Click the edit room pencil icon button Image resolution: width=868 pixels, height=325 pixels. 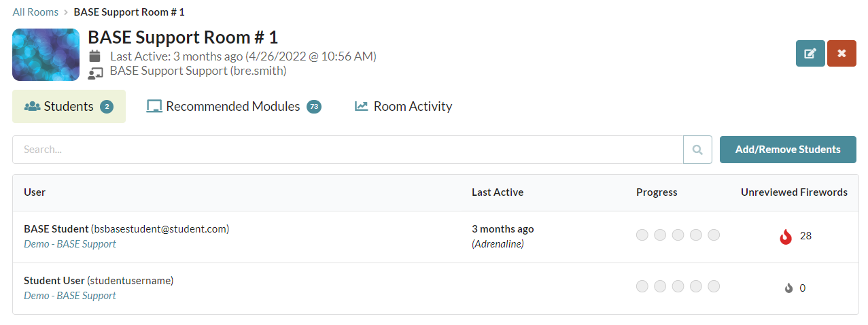coord(810,53)
